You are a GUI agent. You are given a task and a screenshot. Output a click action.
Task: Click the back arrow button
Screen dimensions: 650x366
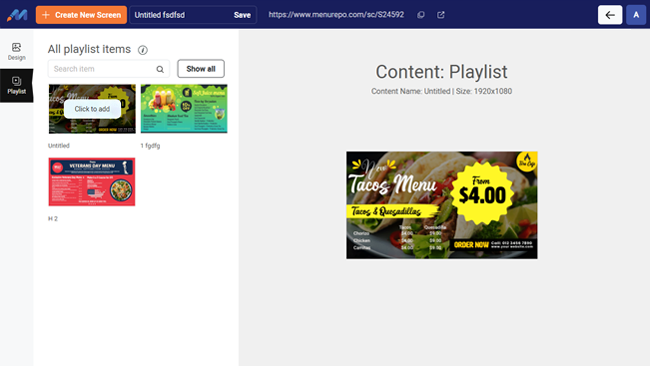610,15
